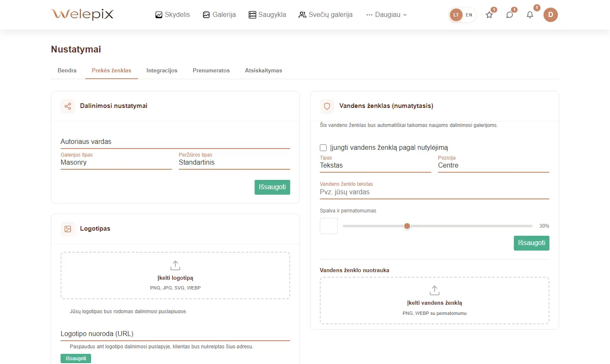Click the image icon beside Logotipas
610x364 pixels.
(x=68, y=229)
